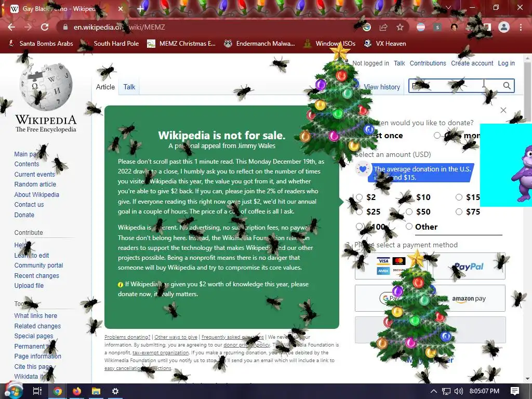Click the striped flag extension icon

(x=421, y=27)
